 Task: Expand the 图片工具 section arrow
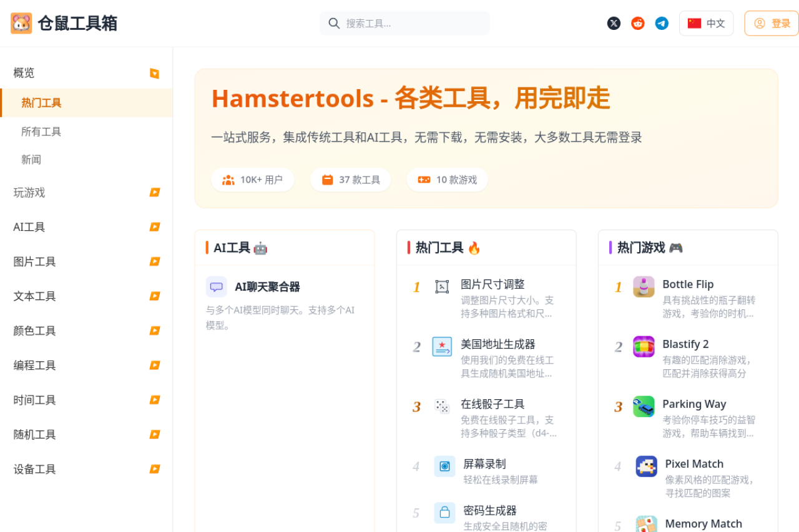point(154,261)
